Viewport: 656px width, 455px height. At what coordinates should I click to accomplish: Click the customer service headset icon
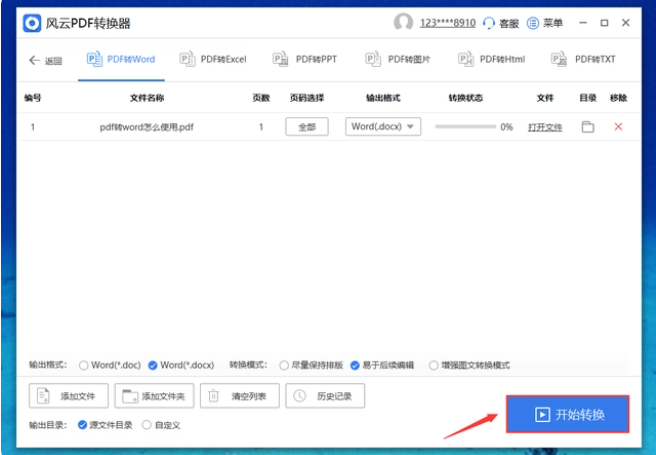(x=488, y=23)
